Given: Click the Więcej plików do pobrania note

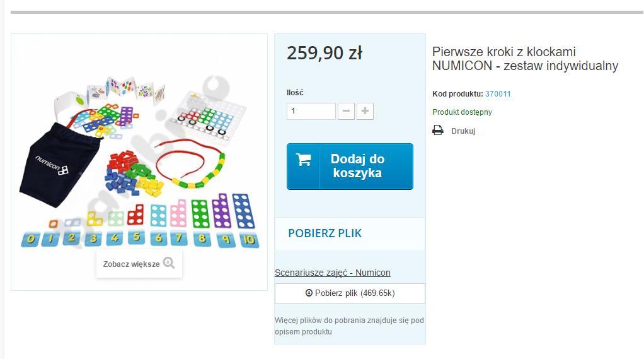Looking at the screenshot, I should [349, 326].
